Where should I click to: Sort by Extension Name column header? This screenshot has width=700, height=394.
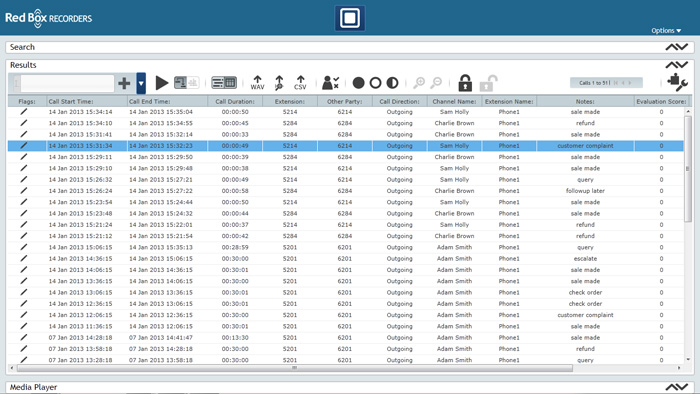509,101
